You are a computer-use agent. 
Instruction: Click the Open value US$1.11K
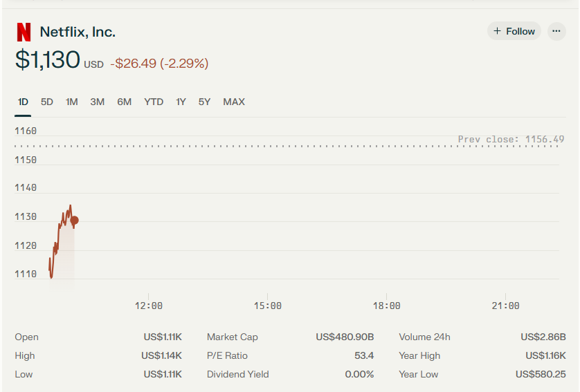(163, 337)
